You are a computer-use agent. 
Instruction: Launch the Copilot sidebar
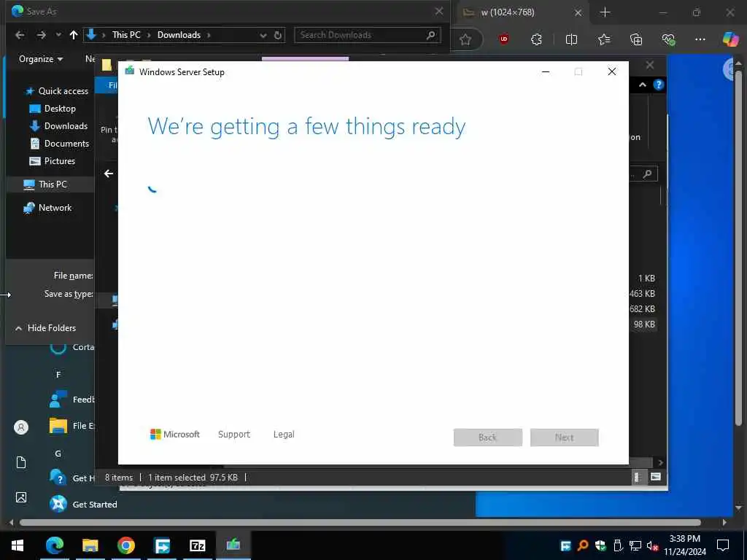[x=730, y=39]
